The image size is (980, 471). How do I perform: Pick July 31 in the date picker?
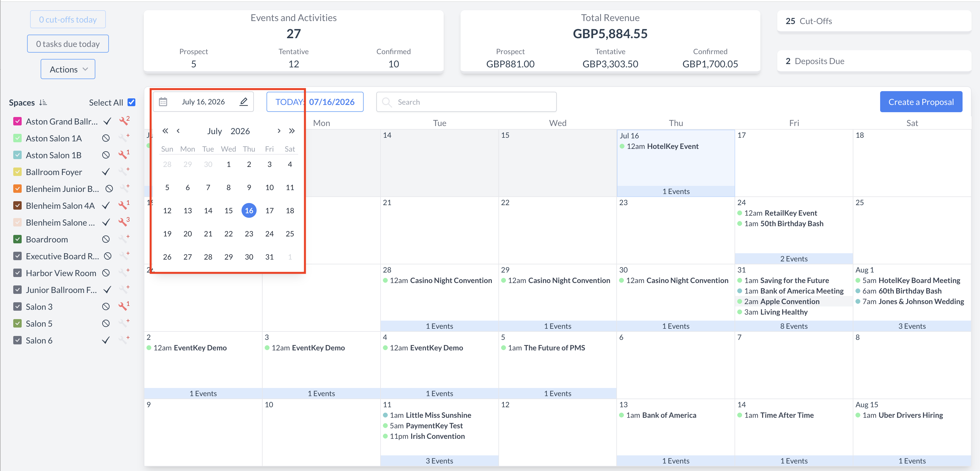[x=269, y=257]
